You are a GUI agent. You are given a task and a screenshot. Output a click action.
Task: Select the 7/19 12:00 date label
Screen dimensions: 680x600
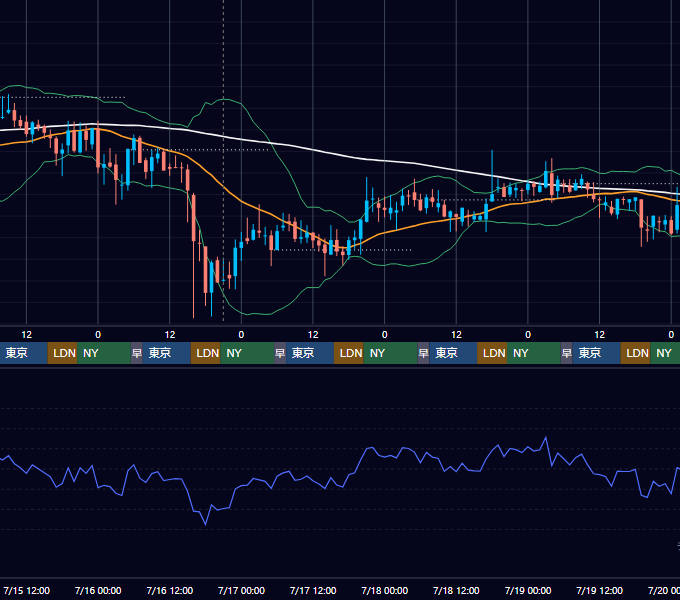(x=599, y=590)
